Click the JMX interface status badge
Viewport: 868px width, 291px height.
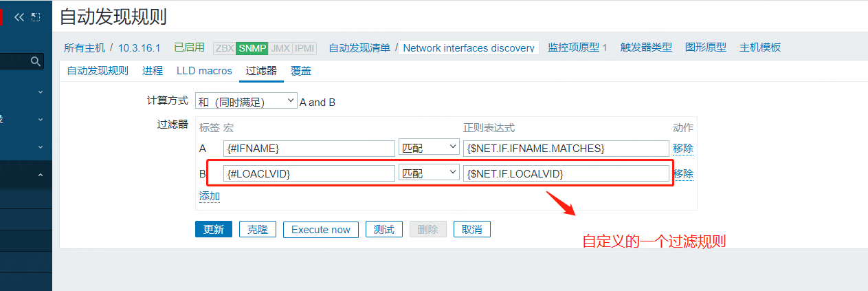coord(280,48)
